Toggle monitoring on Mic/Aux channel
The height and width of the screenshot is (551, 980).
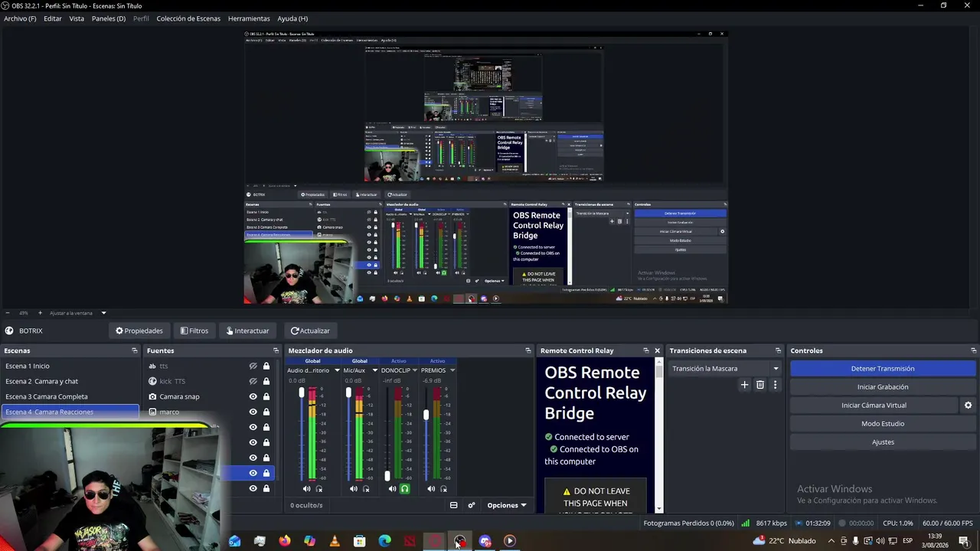point(366,489)
